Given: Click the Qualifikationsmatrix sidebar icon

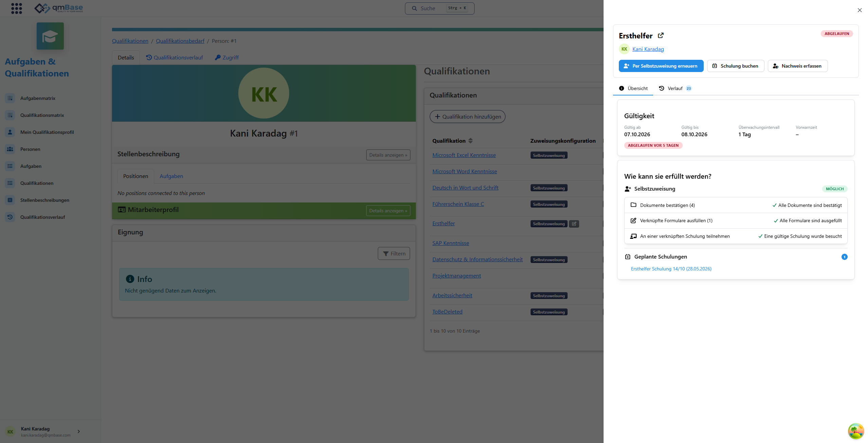Looking at the screenshot, I should pyautogui.click(x=10, y=115).
